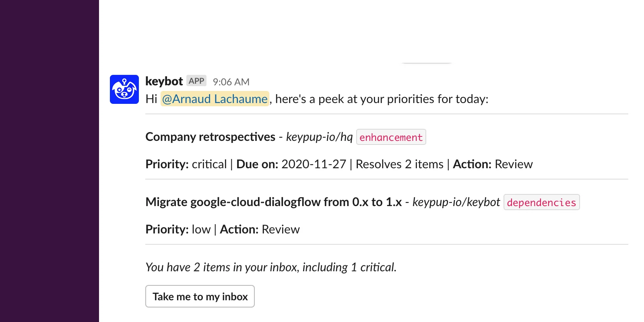The height and width of the screenshot is (322, 644).
Task: Click the @Arnaud Lachaume mention
Action: (x=214, y=99)
